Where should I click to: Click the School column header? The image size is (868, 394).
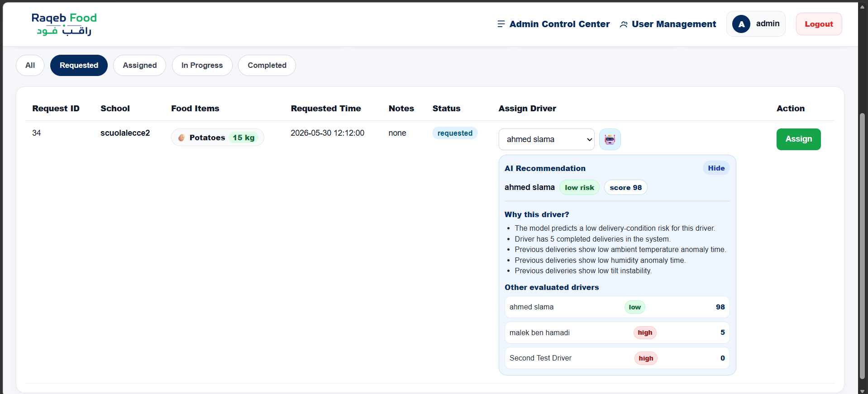[x=115, y=109]
